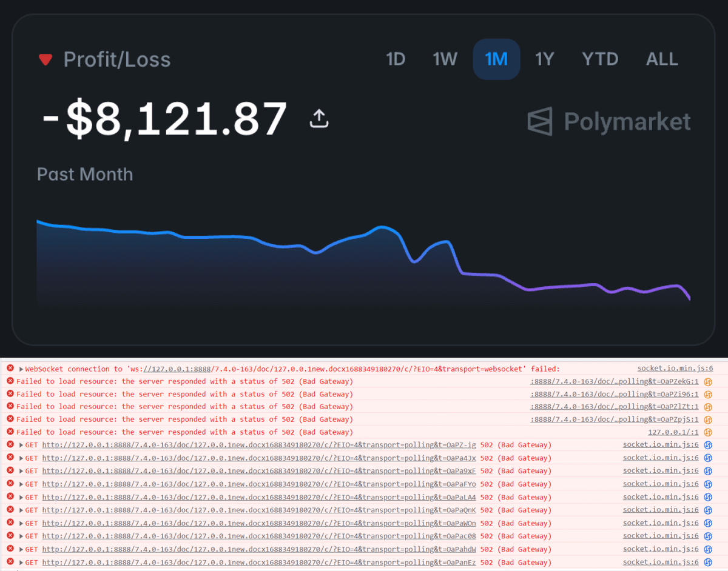Expand the GET error ending t=OaPa9xF

coord(21,471)
